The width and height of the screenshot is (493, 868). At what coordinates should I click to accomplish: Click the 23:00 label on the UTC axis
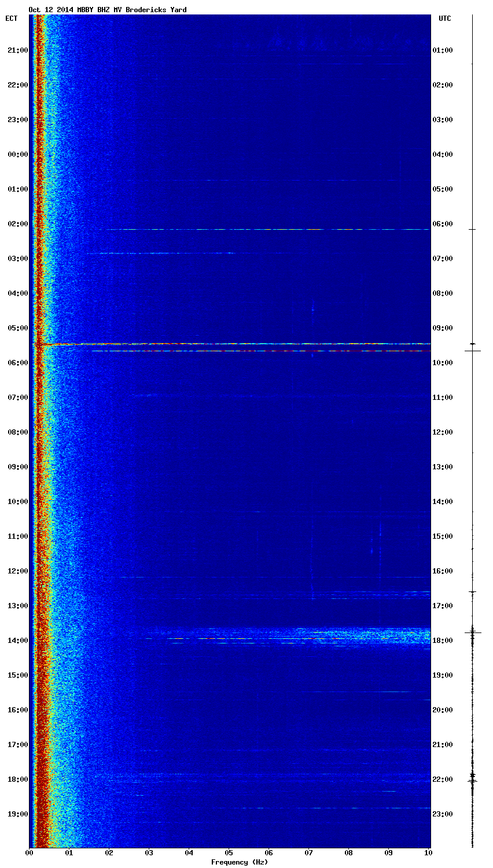click(x=443, y=814)
